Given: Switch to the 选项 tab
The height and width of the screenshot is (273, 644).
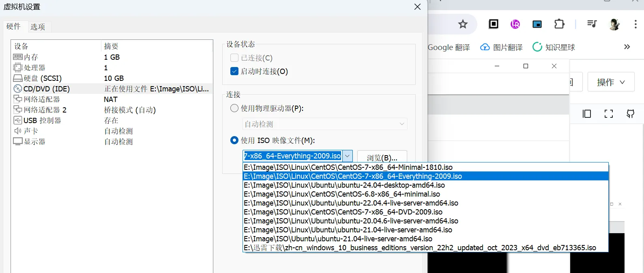Looking at the screenshot, I should tap(38, 27).
